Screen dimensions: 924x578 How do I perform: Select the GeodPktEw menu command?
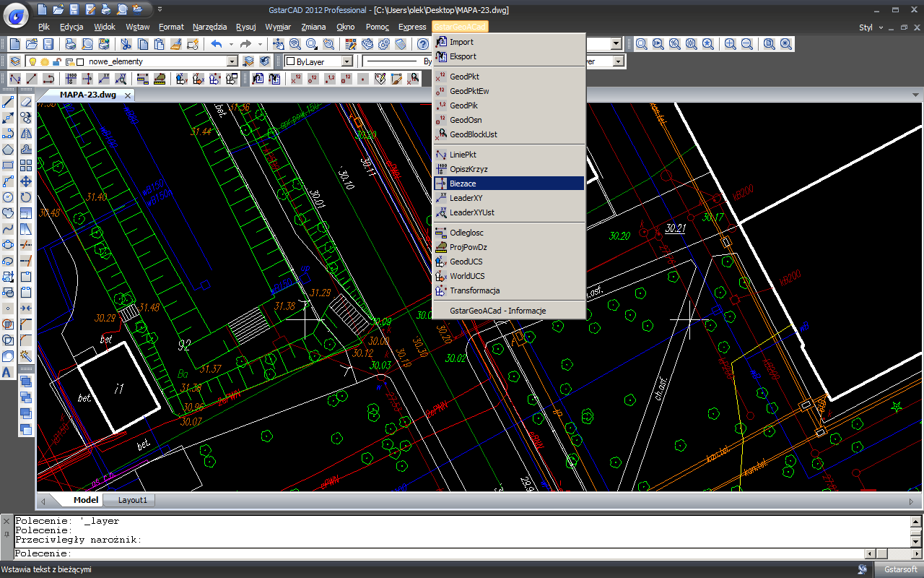(x=509, y=91)
